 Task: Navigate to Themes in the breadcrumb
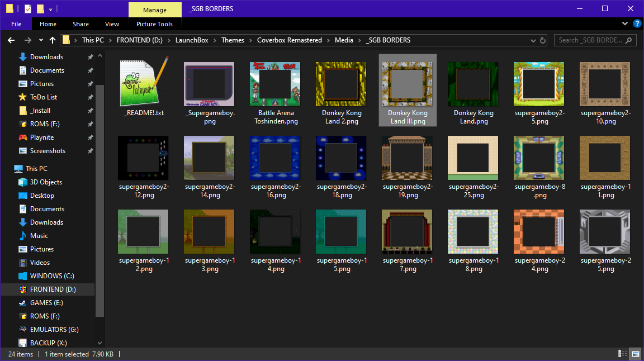coord(233,40)
